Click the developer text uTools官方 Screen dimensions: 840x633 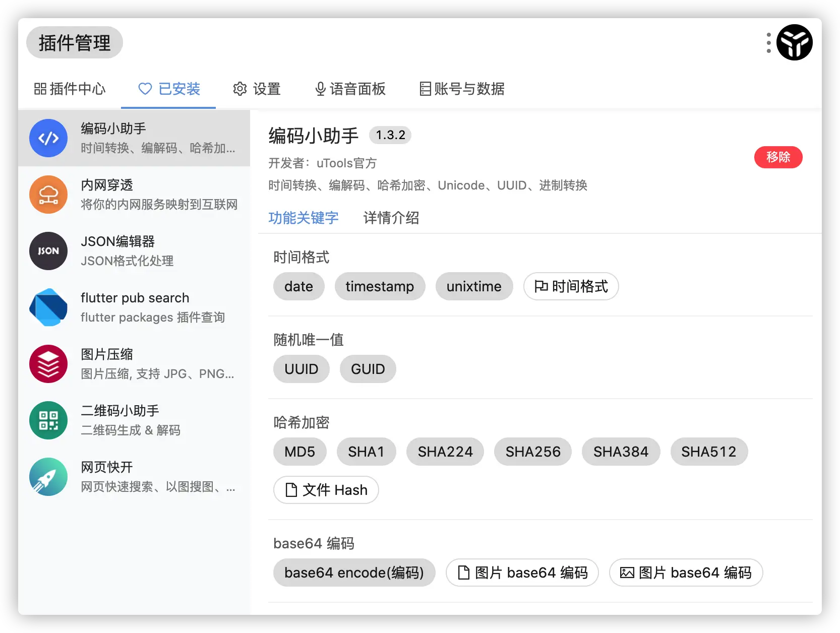[x=346, y=163]
